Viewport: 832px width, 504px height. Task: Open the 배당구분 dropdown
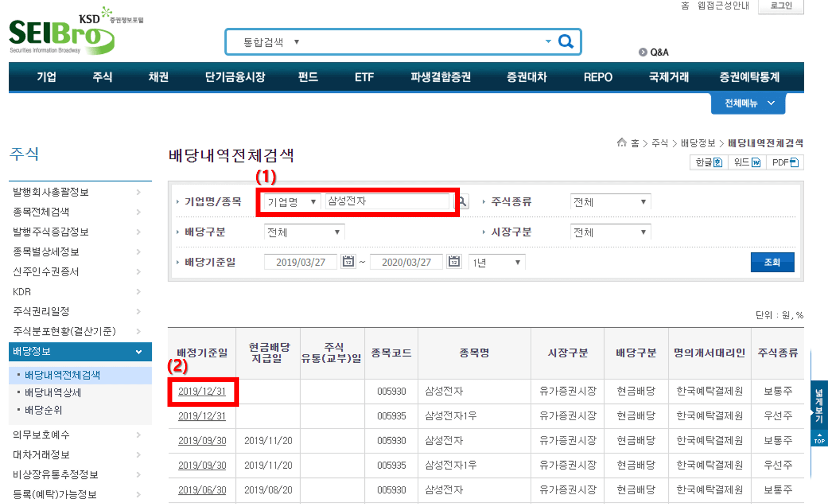304,232
